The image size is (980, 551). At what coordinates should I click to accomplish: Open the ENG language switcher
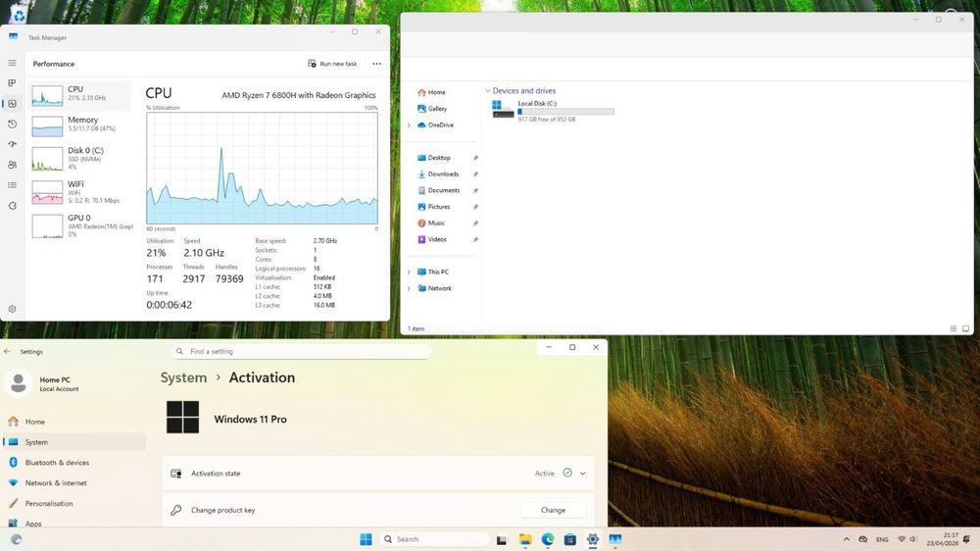[882, 539]
